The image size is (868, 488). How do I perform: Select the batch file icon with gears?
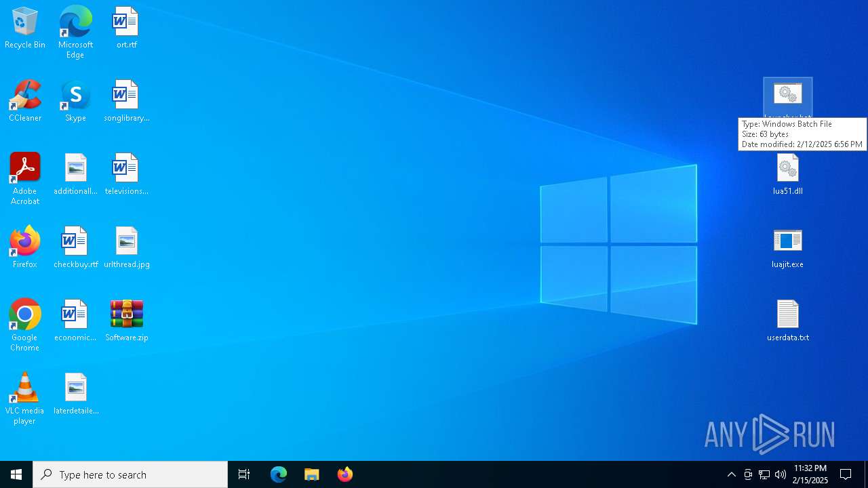click(x=788, y=97)
